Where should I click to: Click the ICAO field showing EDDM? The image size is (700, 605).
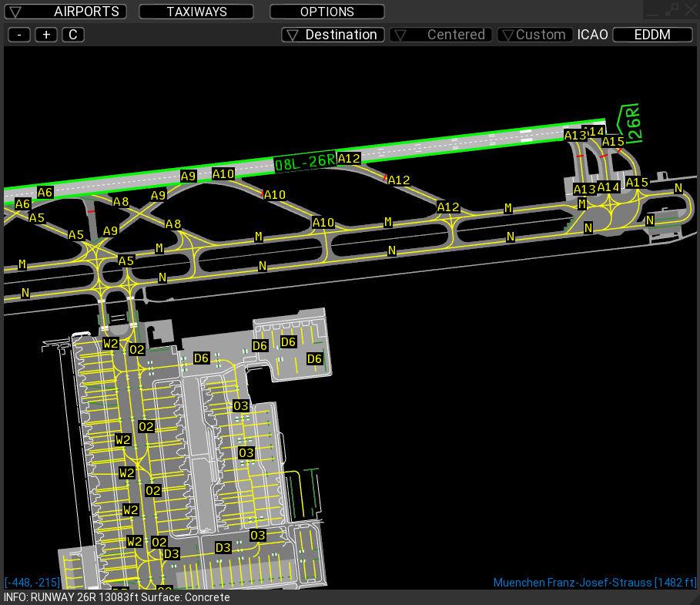coord(652,35)
